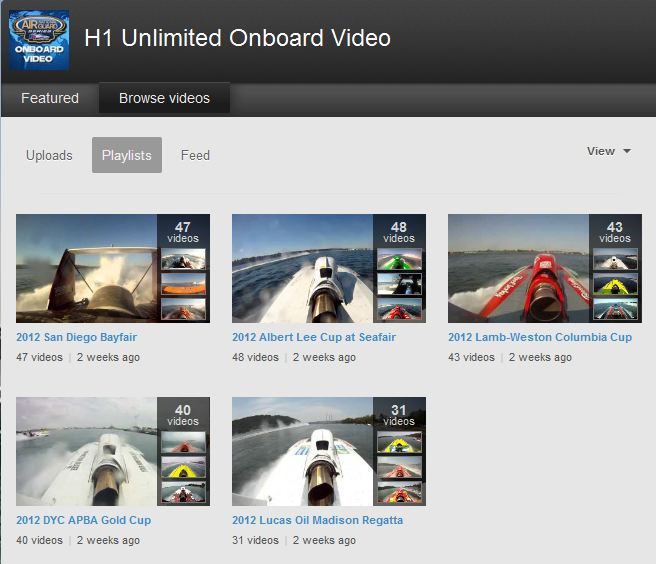This screenshot has height=564, width=656.
Task: Select top mini thumbnail in San Diego Bayfair playlist
Action: tap(184, 259)
